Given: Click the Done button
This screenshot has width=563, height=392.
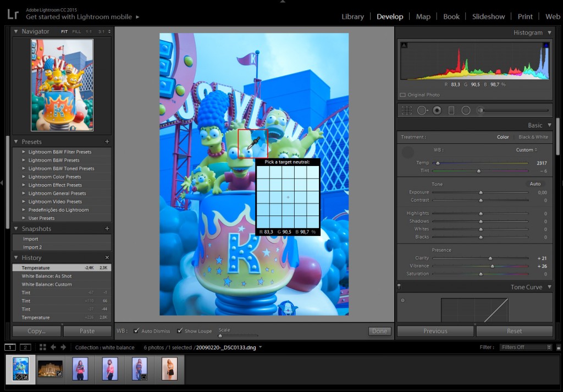Looking at the screenshot, I should (x=379, y=332).
